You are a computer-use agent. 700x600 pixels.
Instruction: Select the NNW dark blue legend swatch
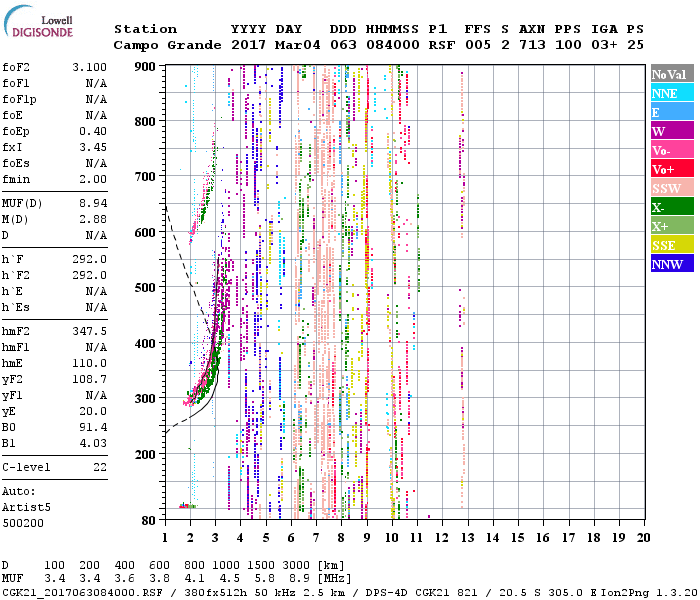coord(672,263)
